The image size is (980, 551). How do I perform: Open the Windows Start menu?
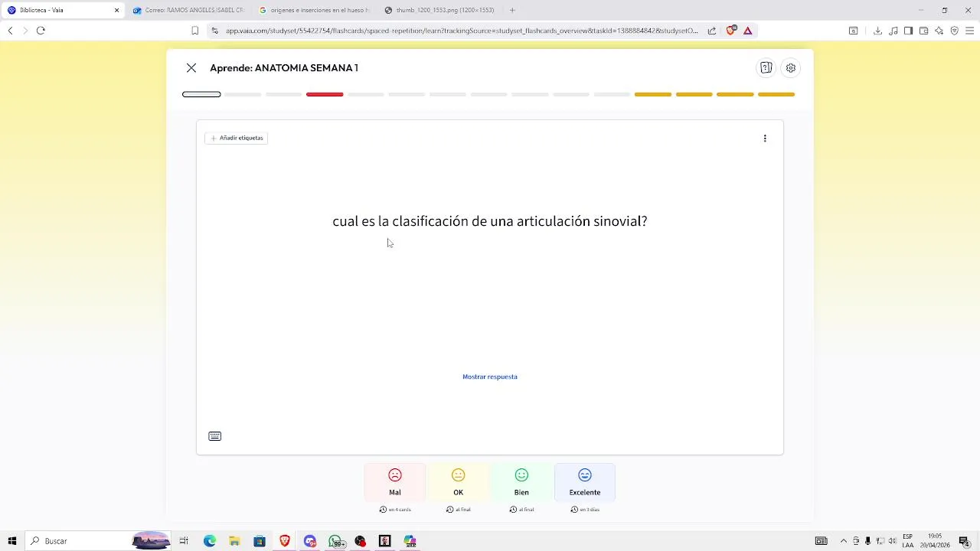(12, 541)
